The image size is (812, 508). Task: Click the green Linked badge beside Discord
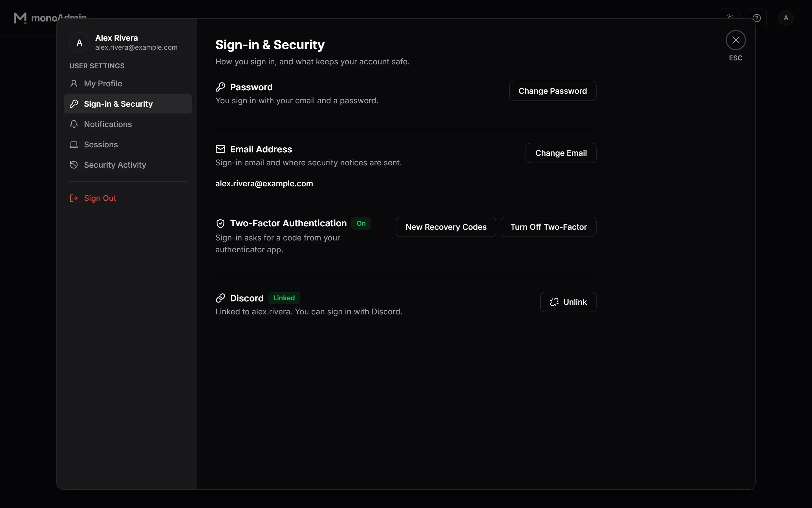pyautogui.click(x=284, y=298)
